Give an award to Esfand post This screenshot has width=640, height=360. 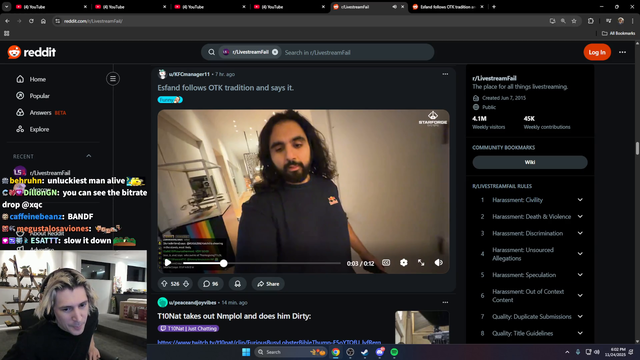click(237, 284)
